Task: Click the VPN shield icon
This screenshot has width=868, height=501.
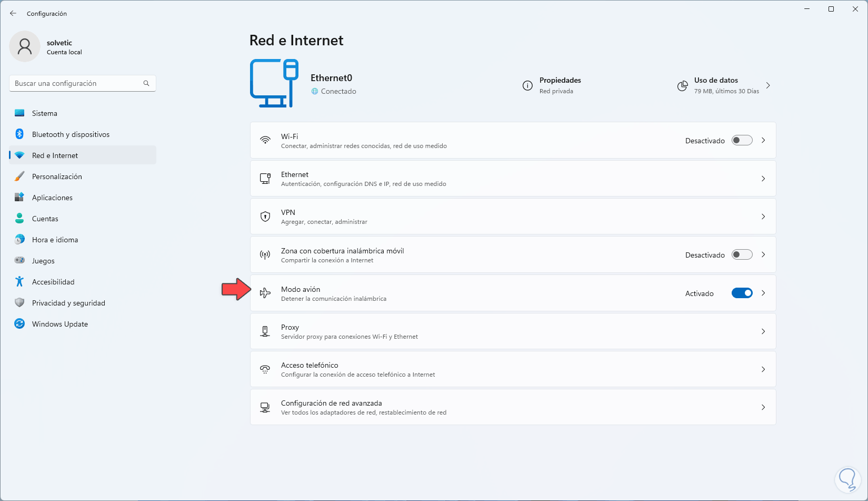Action: pyautogui.click(x=265, y=217)
